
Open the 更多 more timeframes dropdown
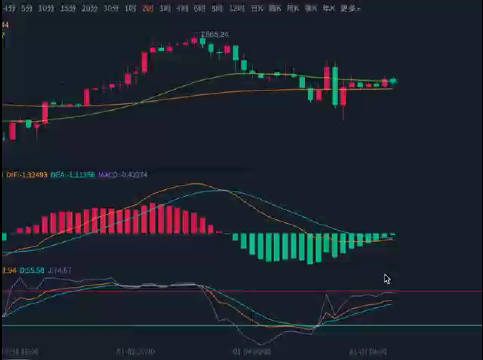pos(350,9)
